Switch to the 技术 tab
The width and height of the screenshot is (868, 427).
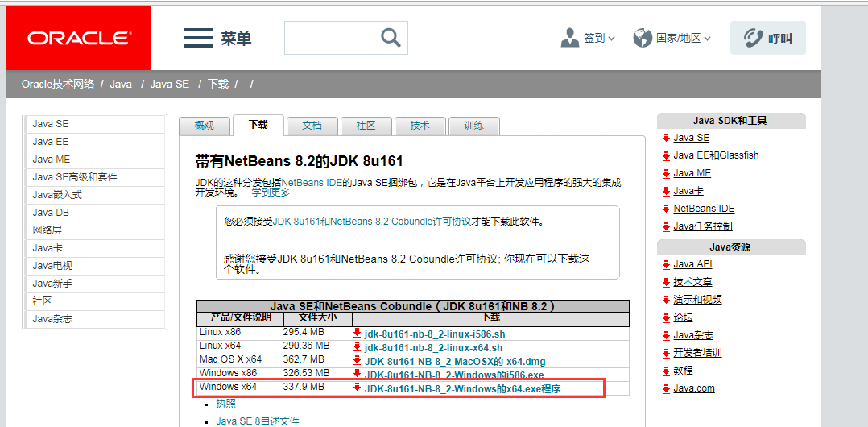tap(420, 126)
